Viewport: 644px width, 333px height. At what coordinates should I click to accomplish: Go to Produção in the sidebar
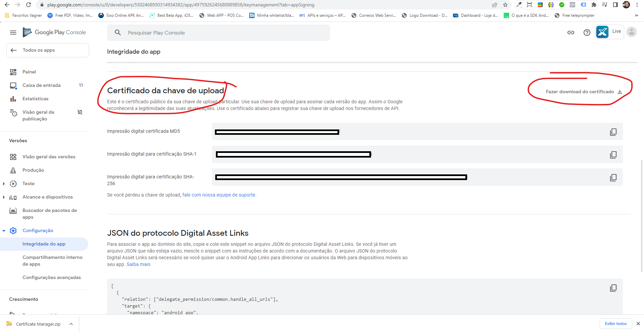(33, 170)
